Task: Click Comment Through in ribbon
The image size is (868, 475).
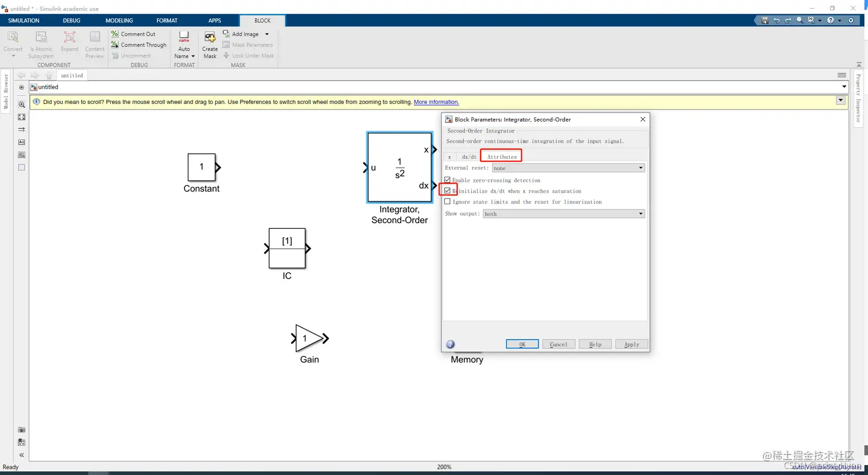Action: (x=139, y=45)
